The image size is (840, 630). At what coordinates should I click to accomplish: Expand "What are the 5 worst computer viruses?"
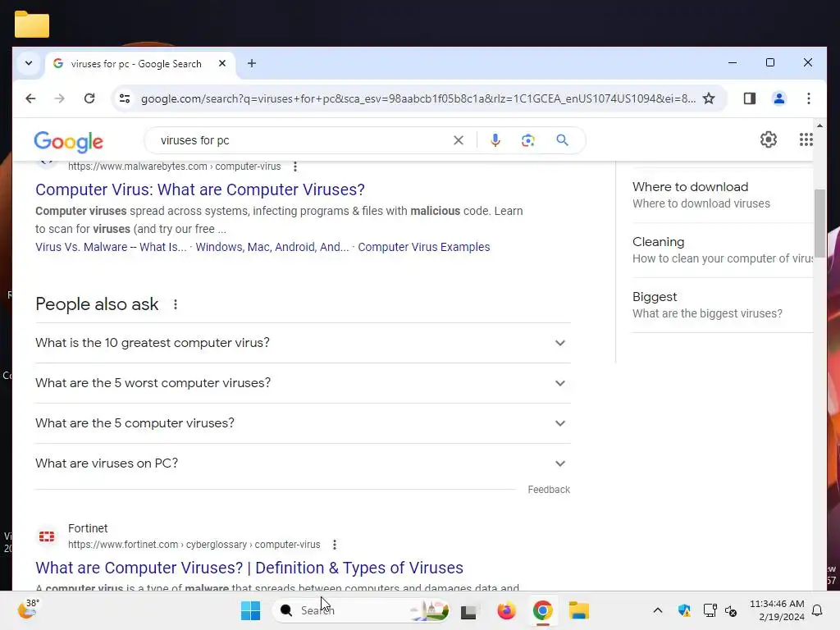(x=303, y=383)
